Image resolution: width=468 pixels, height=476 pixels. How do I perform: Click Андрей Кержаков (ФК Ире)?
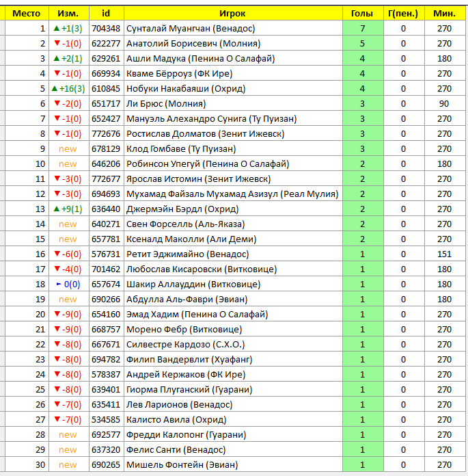pyautogui.click(x=233, y=375)
